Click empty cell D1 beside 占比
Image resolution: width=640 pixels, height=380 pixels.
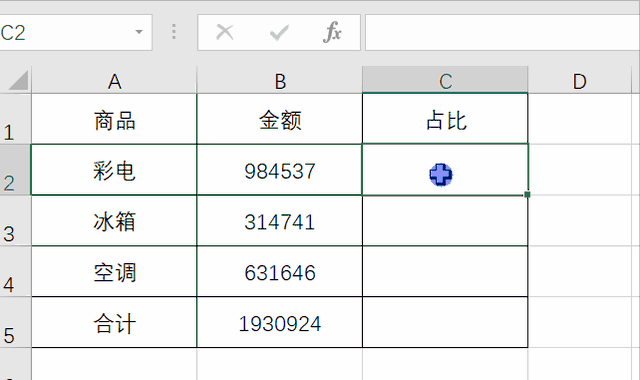(580, 119)
